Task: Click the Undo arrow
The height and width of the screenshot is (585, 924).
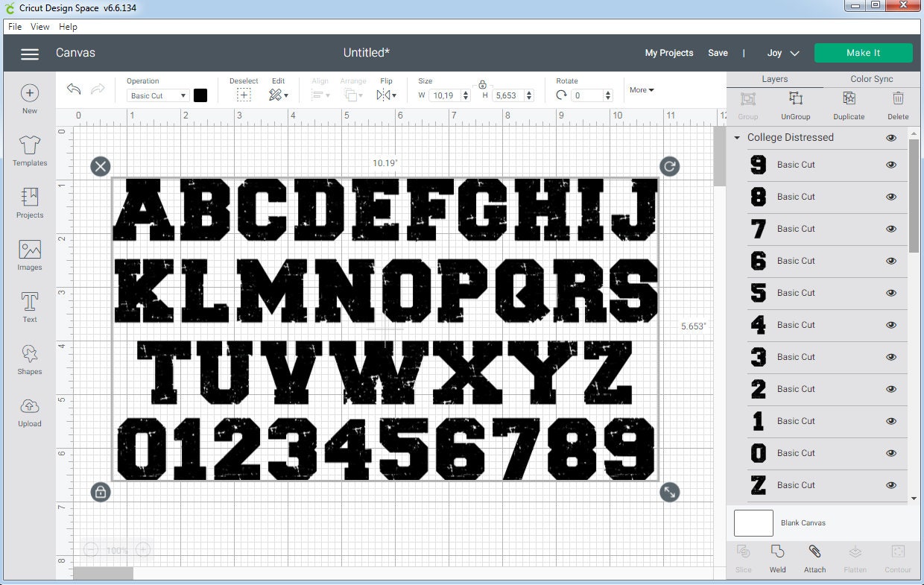Action: point(73,89)
